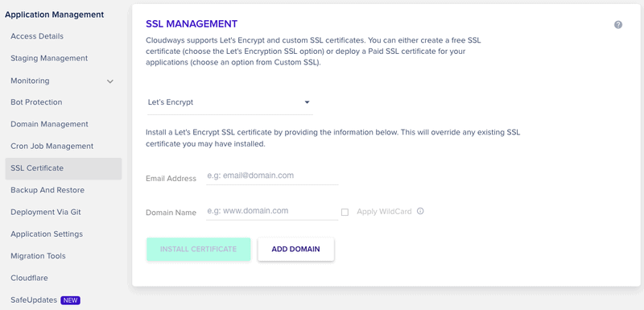Screen dimensions: 644x310
Task: Open SafeUpdates section
Action: [x=34, y=300]
